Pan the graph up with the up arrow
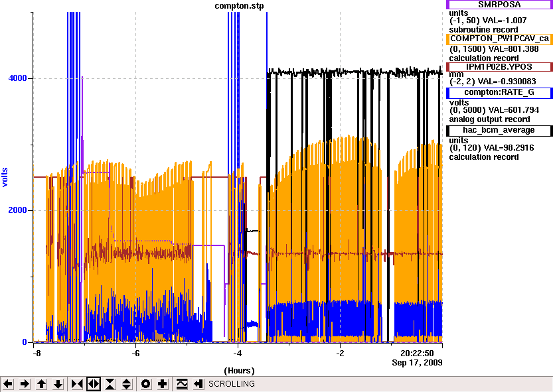553x392 pixels. 42,384
